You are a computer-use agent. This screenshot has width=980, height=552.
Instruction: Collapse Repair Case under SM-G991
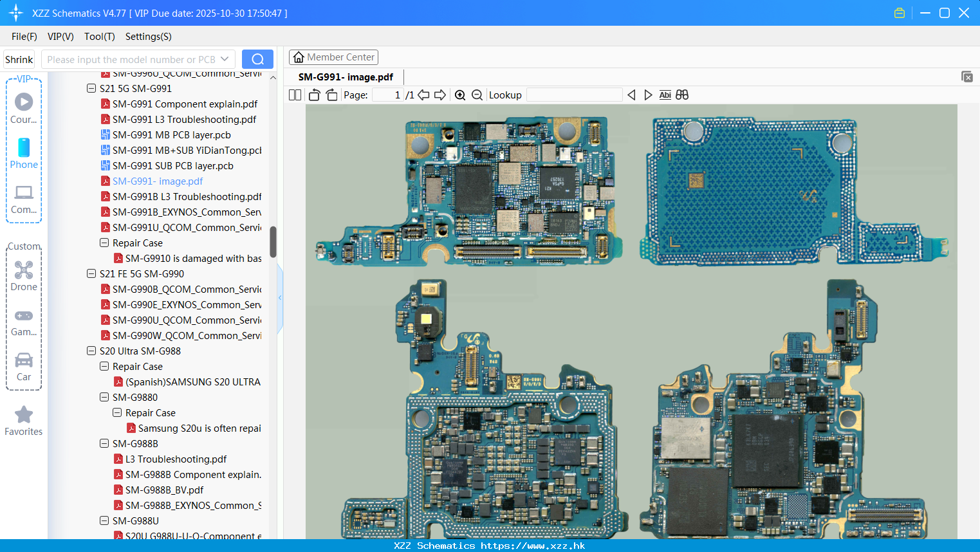(x=104, y=243)
